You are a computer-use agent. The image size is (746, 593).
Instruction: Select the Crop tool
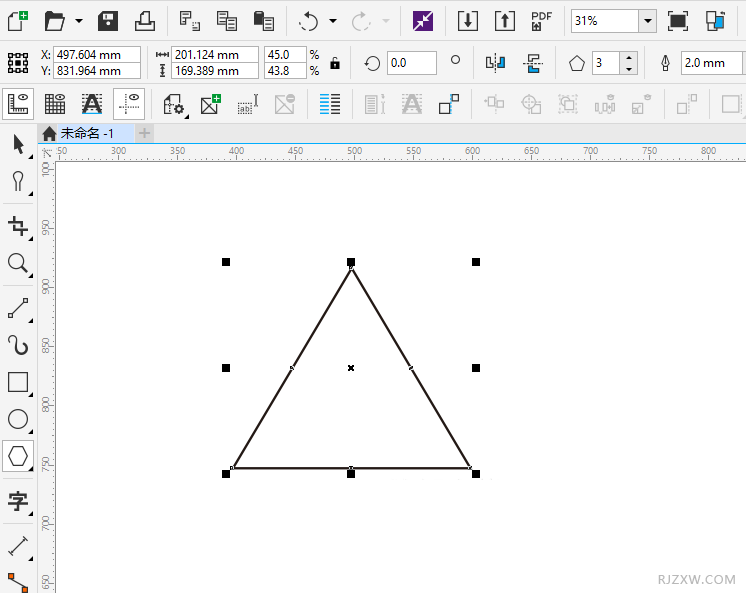coord(18,225)
